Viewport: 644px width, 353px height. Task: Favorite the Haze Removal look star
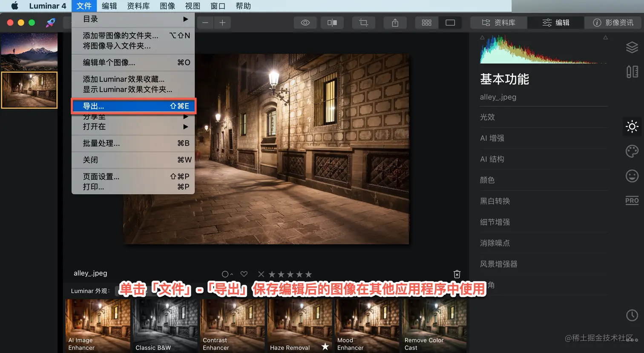[x=325, y=347]
